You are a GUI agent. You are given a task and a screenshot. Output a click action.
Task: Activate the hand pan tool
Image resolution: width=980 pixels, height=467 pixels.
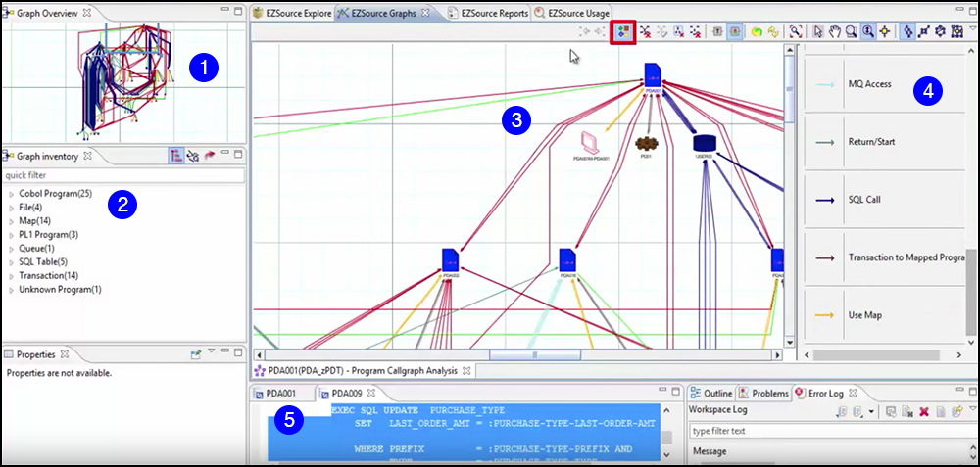pos(834,31)
